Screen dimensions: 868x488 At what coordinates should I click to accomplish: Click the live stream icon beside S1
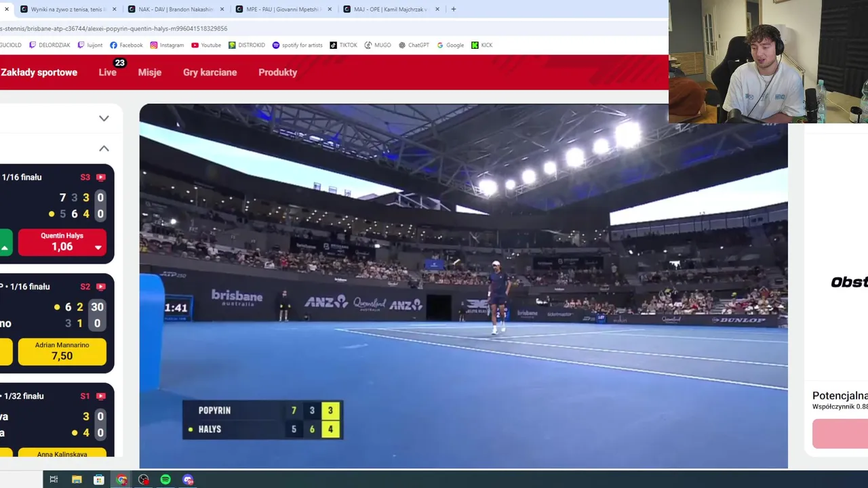[x=101, y=396]
